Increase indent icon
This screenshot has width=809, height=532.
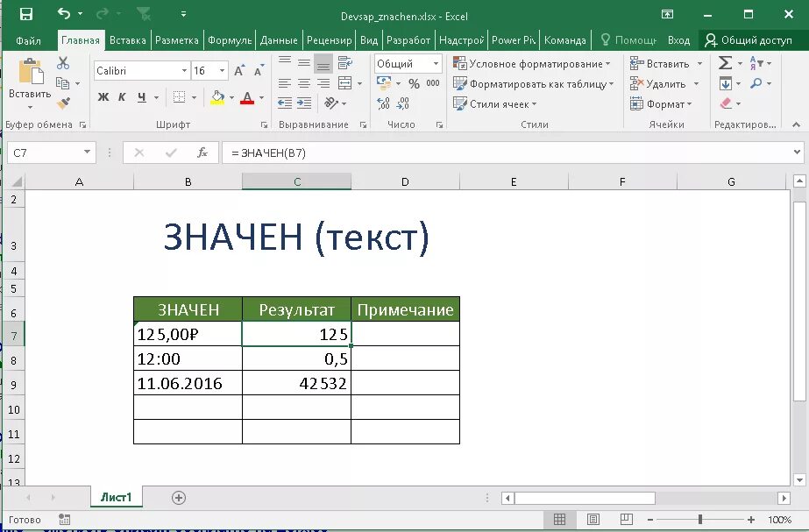coord(304,103)
